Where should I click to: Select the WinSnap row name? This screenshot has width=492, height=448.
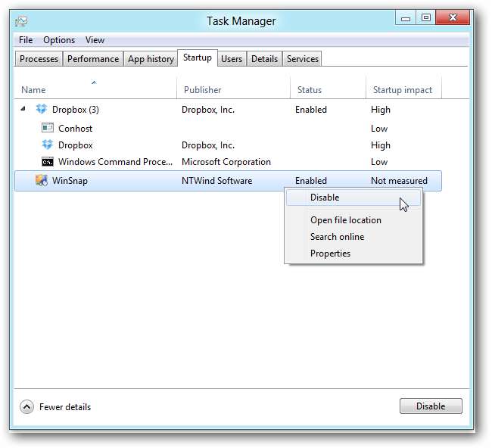(x=70, y=181)
